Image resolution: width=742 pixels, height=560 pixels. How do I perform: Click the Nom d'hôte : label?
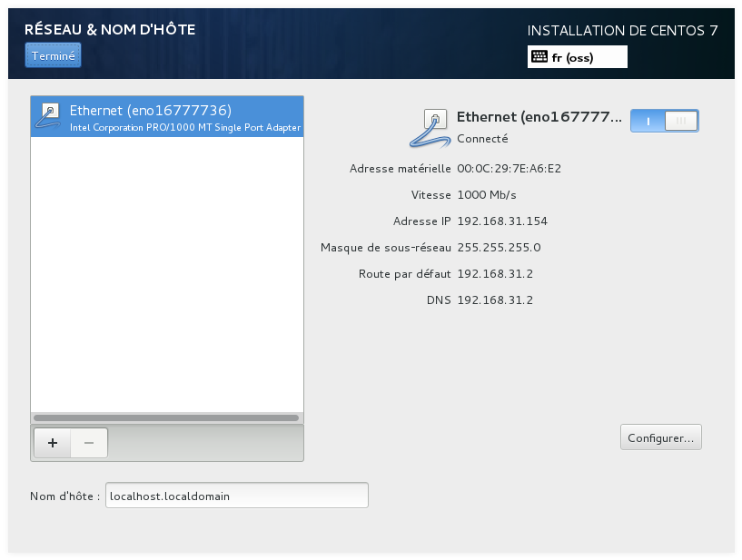click(64, 496)
